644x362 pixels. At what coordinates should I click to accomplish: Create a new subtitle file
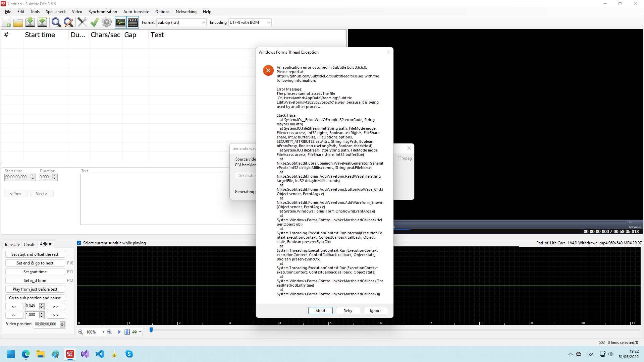[x=6, y=22]
